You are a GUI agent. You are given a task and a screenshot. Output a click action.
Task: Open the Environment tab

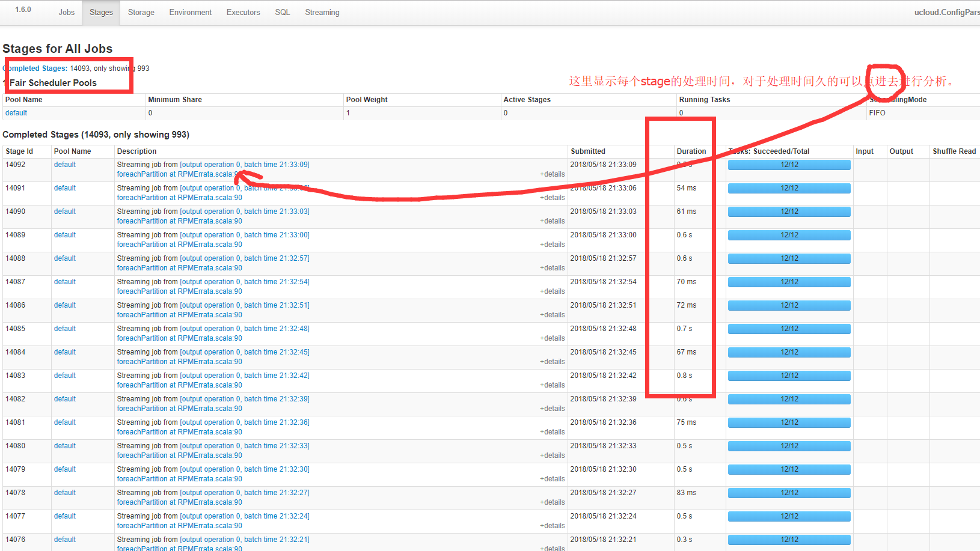coord(191,12)
